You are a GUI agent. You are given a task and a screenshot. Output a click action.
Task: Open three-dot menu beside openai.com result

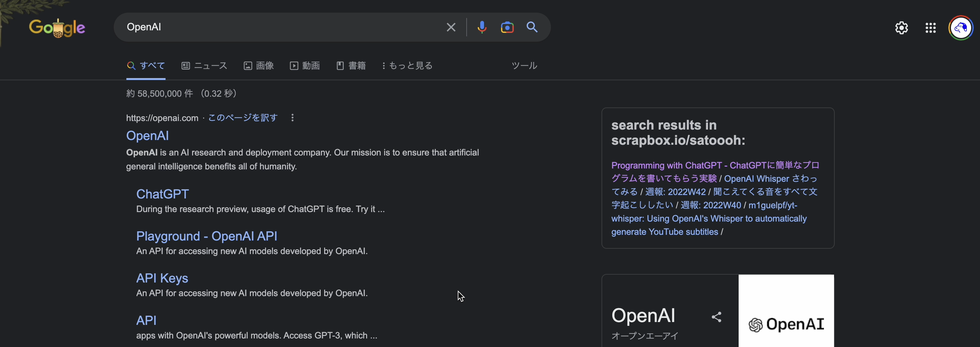pyautogui.click(x=292, y=118)
